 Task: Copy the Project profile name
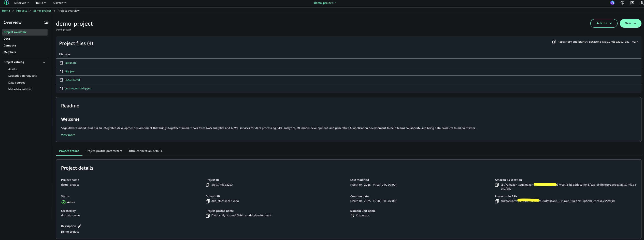[208, 216]
